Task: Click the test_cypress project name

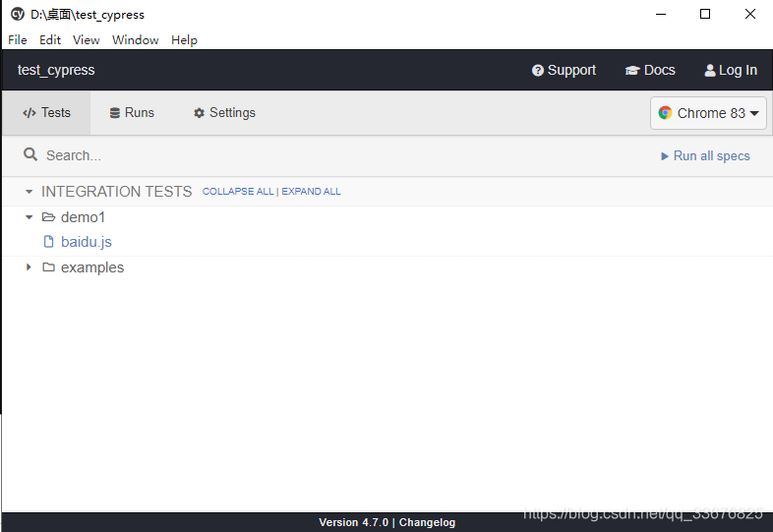Action: pyautogui.click(x=56, y=70)
